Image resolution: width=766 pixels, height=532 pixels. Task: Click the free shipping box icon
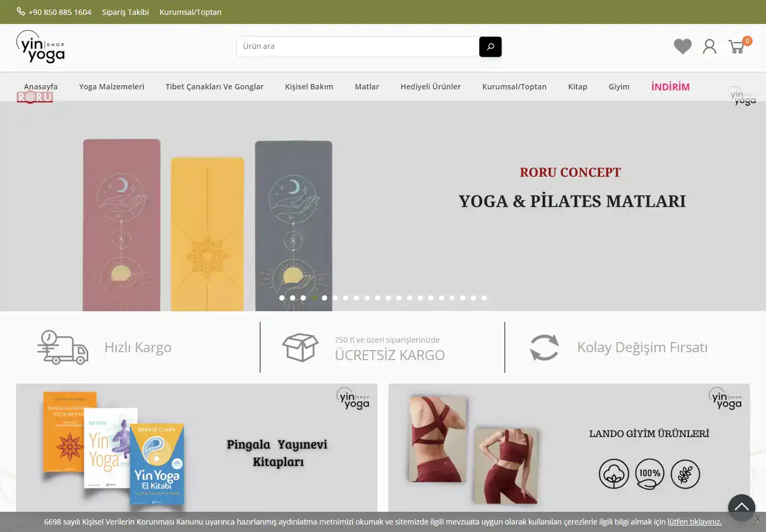(x=301, y=347)
